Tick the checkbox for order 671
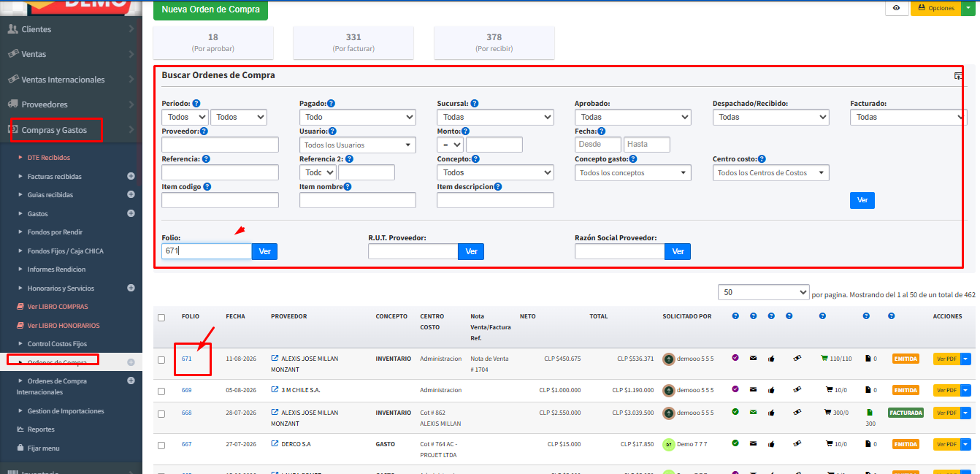 click(161, 359)
